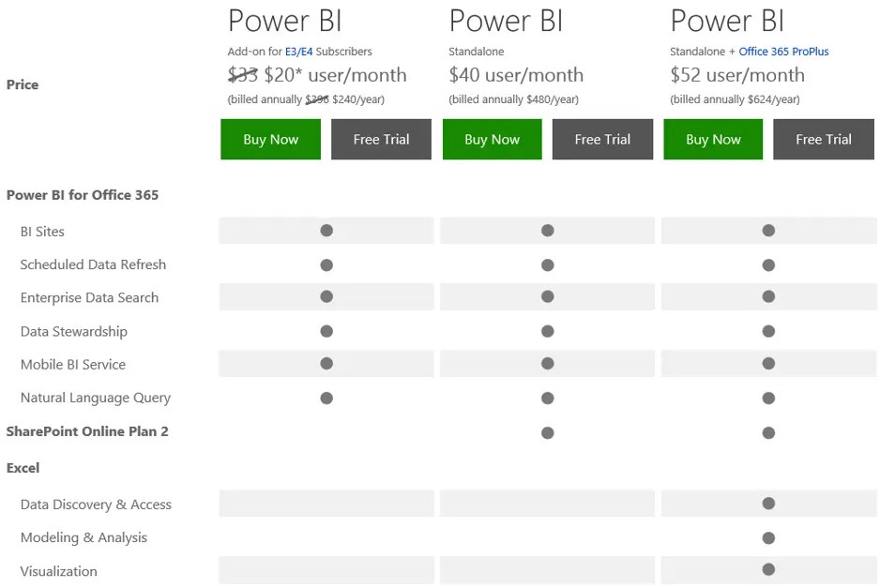Screen dimensions: 880x588
Task: Click Buy Now for E3/E4 add-on plan
Action: (x=270, y=139)
